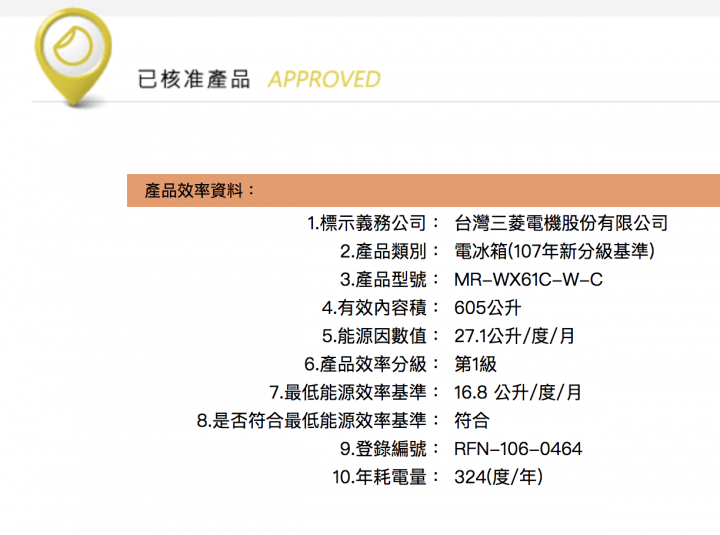
Task: Select registration number RFN-106-0464
Action: (x=518, y=449)
